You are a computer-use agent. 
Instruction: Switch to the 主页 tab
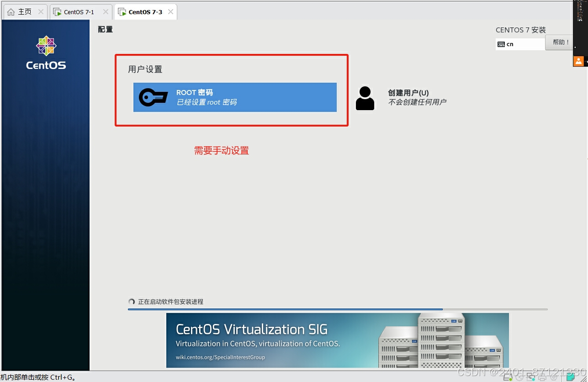(25, 12)
